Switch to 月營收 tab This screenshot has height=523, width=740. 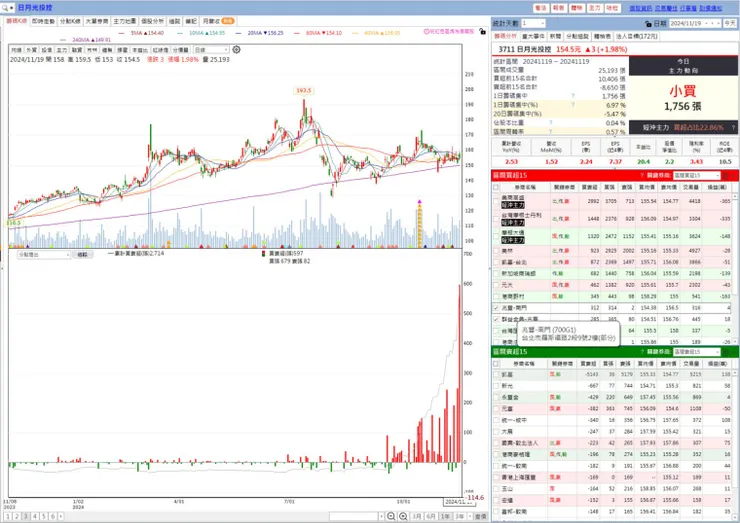click(218, 21)
